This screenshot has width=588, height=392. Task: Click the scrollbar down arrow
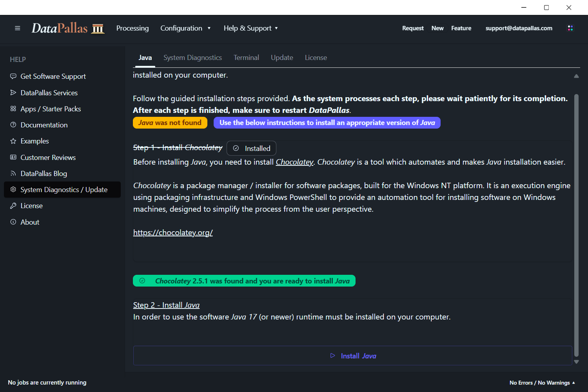coord(576,362)
